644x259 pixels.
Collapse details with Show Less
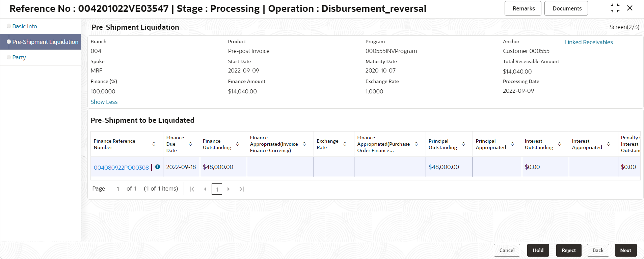point(104,102)
